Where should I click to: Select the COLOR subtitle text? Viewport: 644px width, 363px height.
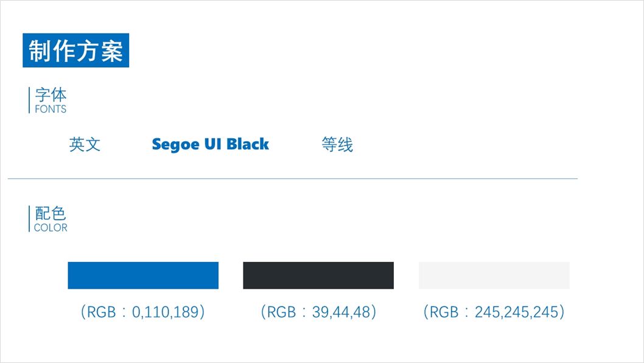tap(51, 228)
